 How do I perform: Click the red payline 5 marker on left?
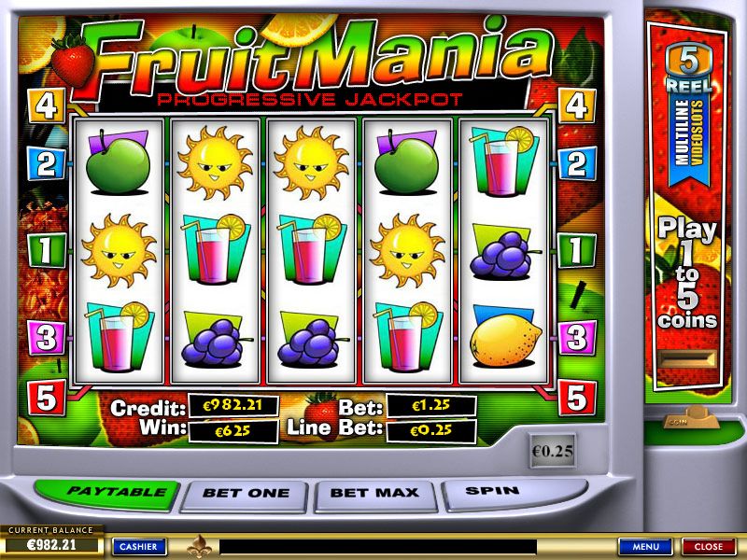click(46, 398)
